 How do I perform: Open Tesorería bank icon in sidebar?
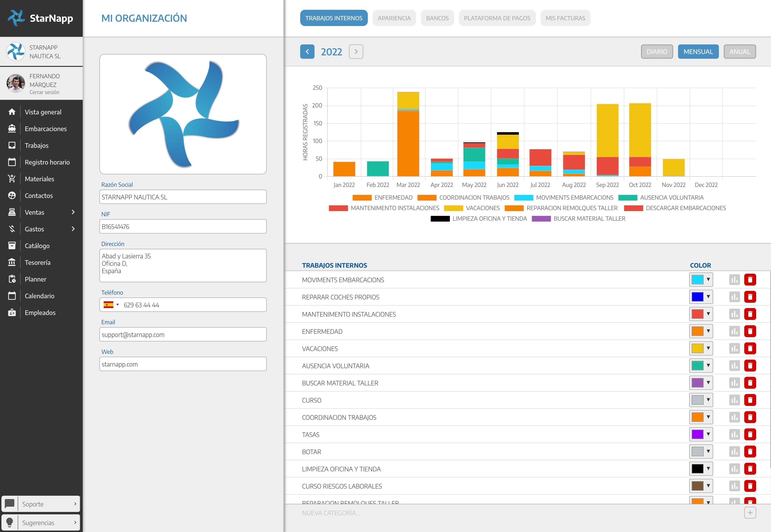[x=12, y=262]
